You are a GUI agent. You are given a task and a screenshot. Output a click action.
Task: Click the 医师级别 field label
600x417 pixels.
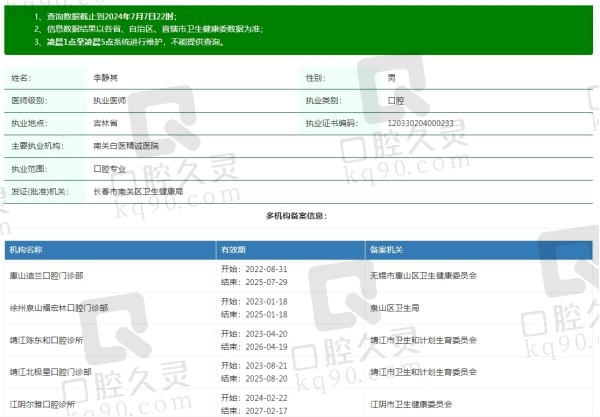click(x=29, y=101)
